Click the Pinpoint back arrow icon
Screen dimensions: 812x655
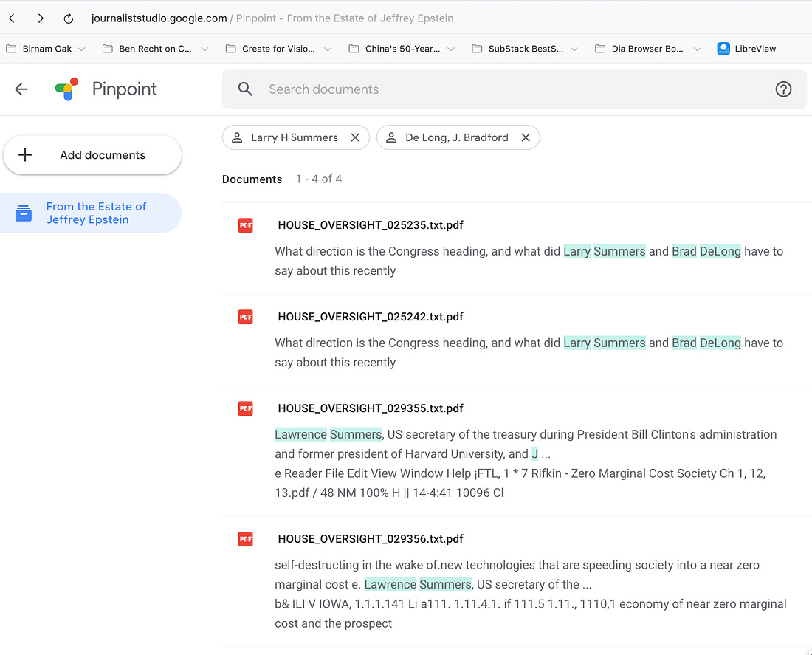coord(21,89)
